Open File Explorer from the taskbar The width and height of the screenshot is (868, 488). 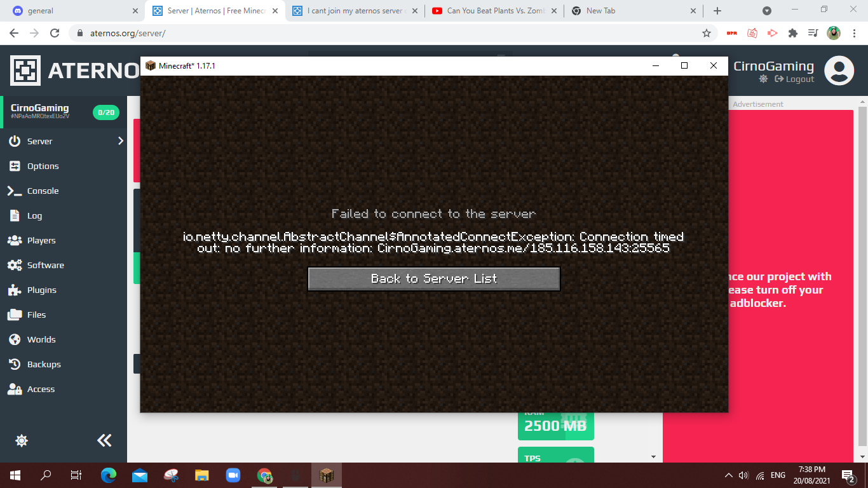[202, 475]
